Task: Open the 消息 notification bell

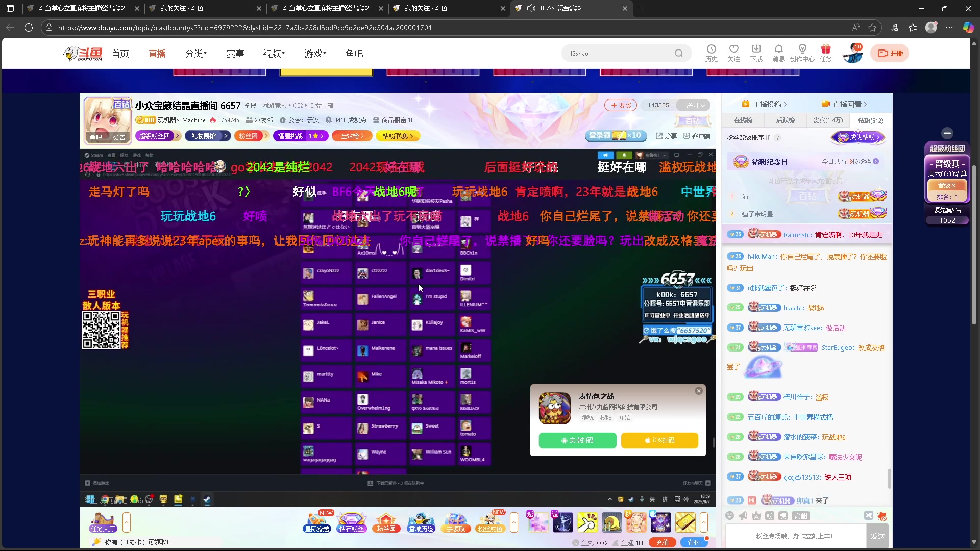Action: pos(778,53)
